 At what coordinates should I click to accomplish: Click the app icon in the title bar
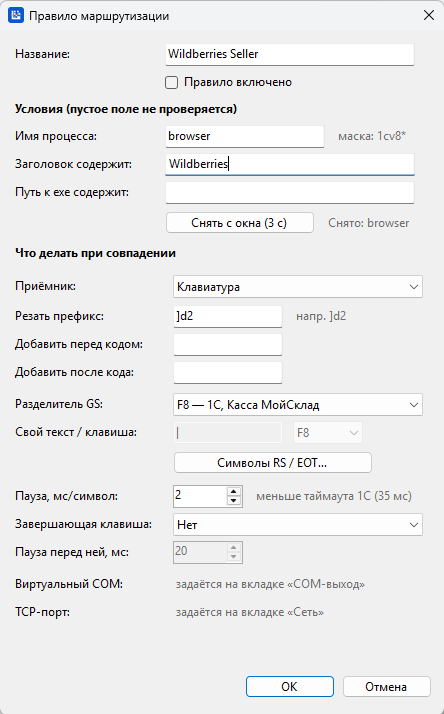pyautogui.click(x=16, y=15)
